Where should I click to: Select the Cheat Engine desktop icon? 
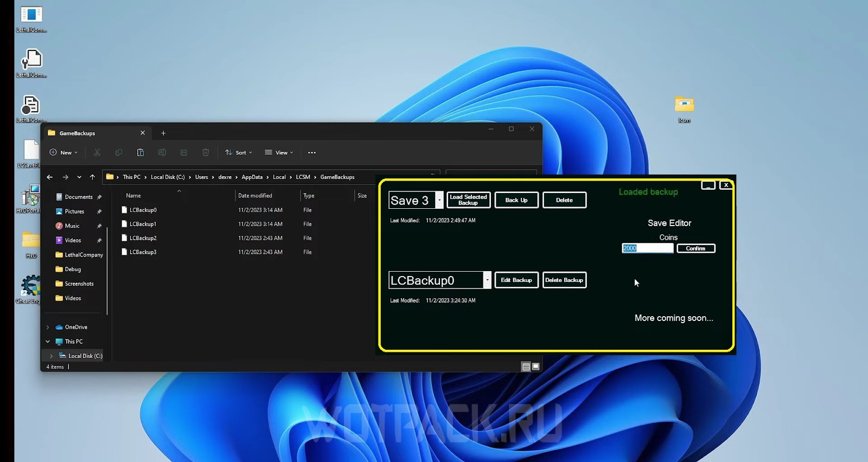(x=30, y=289)
